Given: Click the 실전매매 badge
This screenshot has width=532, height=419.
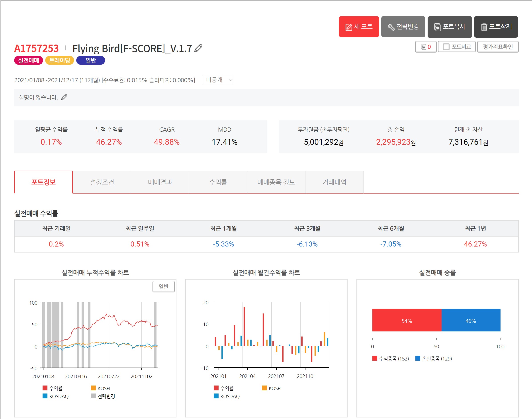Looking at the screenshot, I should [x=28, y=60].
